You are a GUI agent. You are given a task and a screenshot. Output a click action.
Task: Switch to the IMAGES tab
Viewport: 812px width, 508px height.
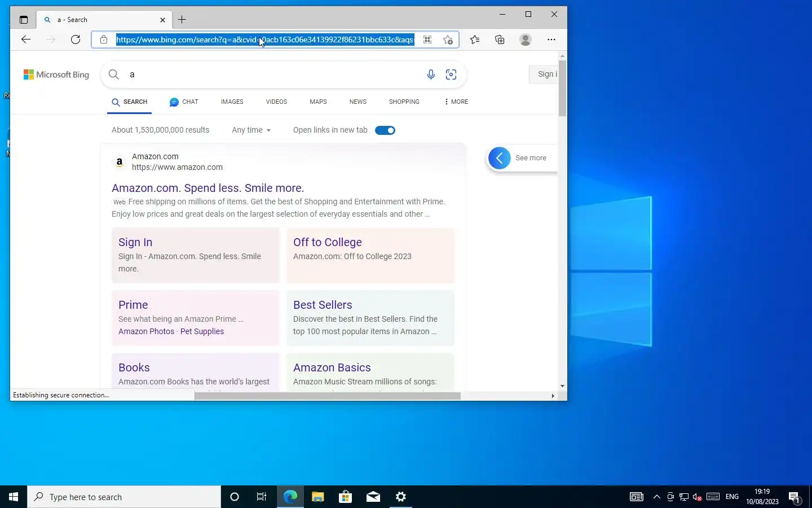232,102
